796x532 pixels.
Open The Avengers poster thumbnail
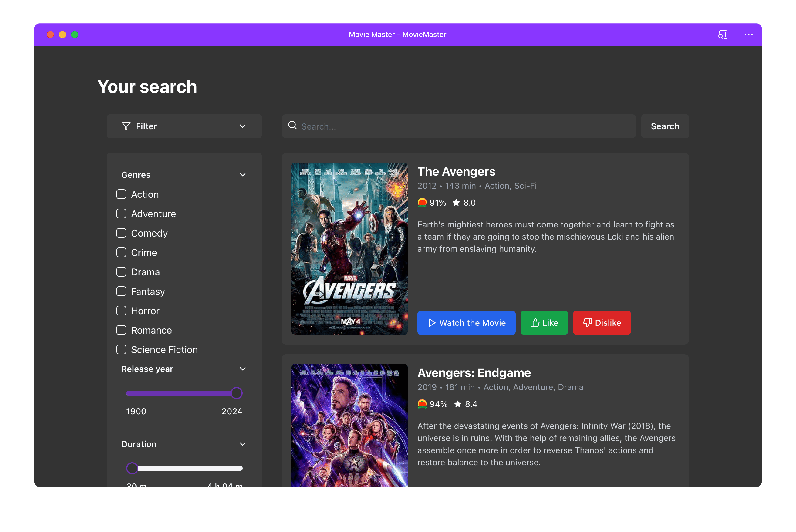click(x=349, y=249)
